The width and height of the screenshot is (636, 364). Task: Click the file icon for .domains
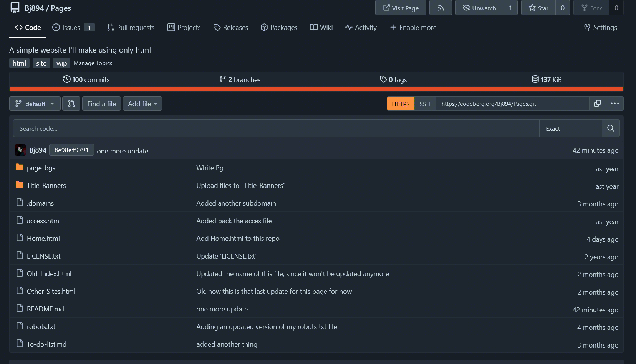(x=20, y=203)
